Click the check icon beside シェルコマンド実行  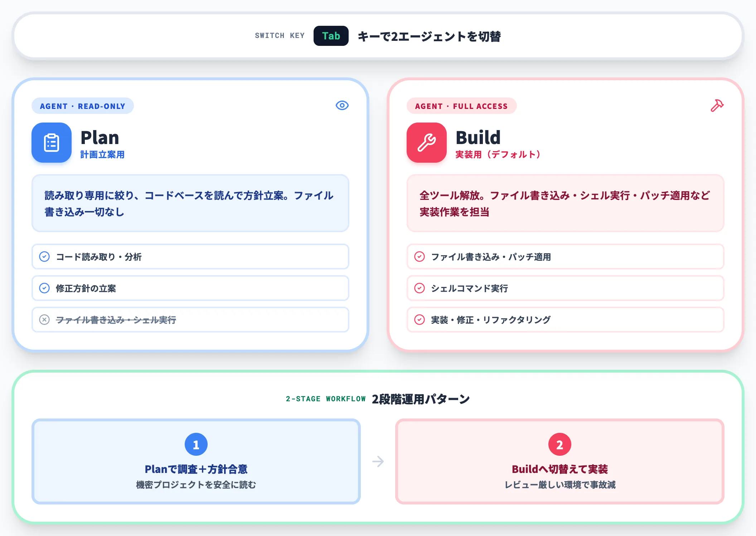click(x=420, y=288)
